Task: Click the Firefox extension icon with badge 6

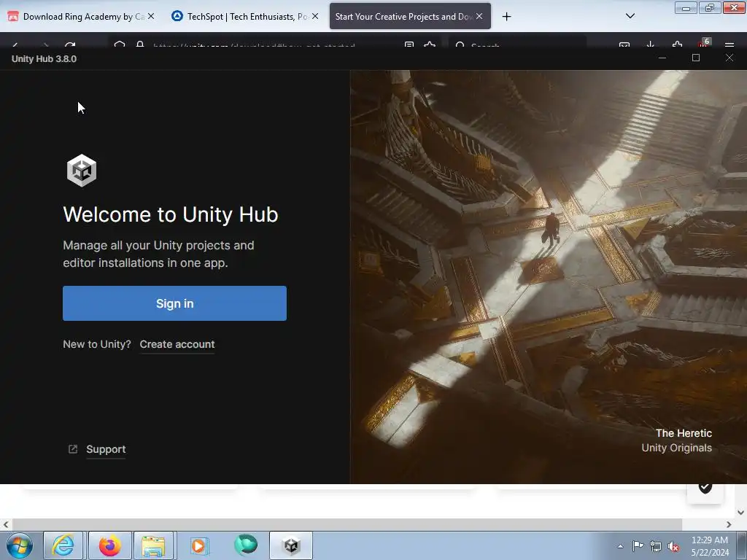Action: pyautogui.click(x=704, y=43)
